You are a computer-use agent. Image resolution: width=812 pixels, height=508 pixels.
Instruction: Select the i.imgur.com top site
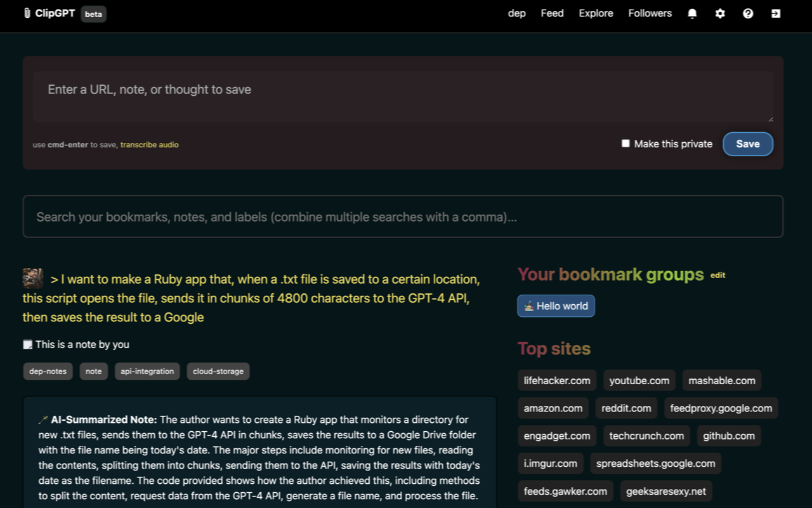[x=551, y=464]
